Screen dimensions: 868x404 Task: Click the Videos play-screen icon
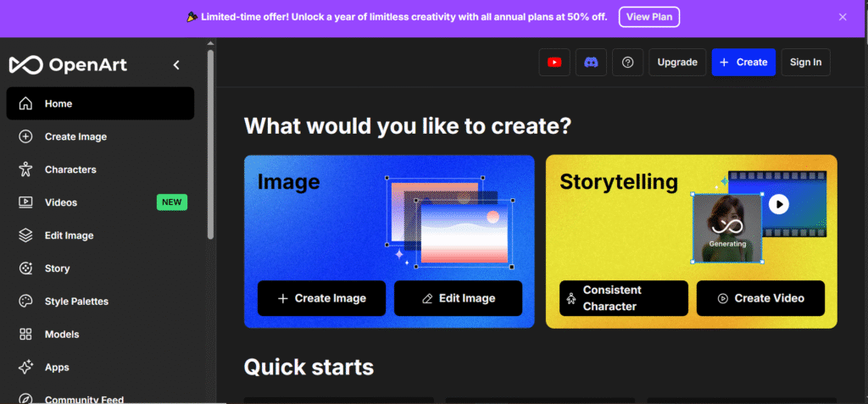25,202
